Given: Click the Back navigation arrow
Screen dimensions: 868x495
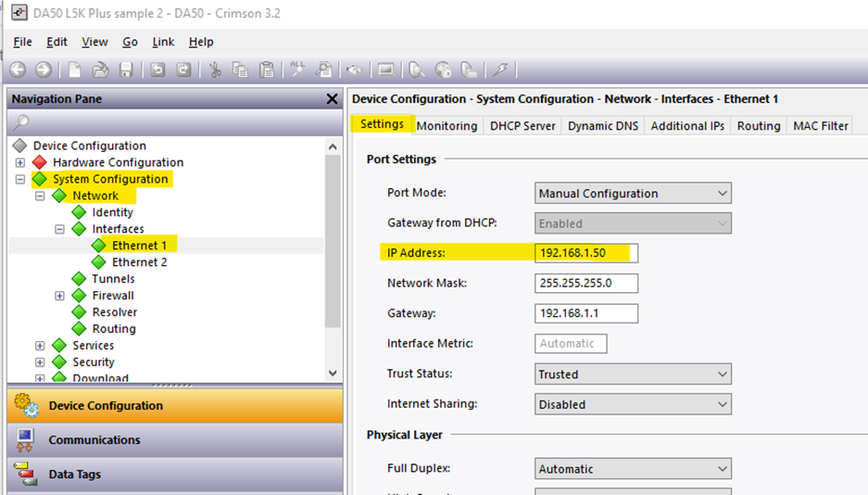Looking at the screenshot, I should point(18,70).
